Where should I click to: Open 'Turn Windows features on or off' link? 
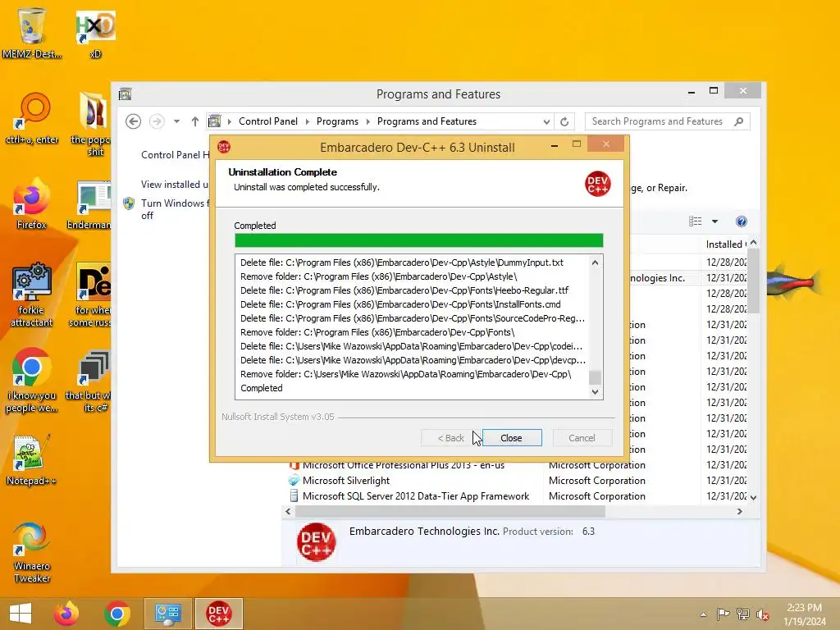point(175,209)
